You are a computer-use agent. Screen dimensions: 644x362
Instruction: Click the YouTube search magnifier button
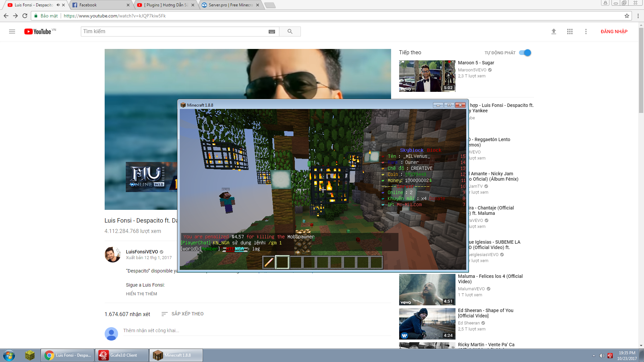[x=290, y=32]
